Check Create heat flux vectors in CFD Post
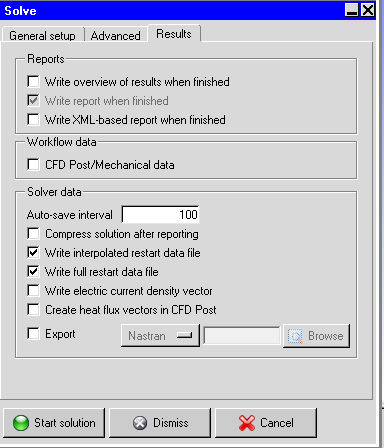Viewport: 384px width, 448px height. tap(33, 310)
